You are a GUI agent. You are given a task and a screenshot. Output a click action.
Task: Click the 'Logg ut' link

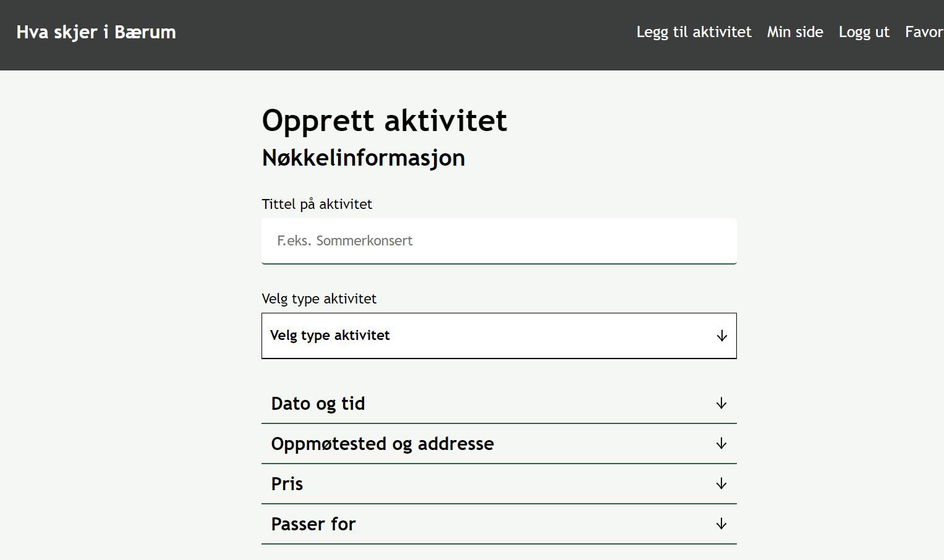[864, 32]
